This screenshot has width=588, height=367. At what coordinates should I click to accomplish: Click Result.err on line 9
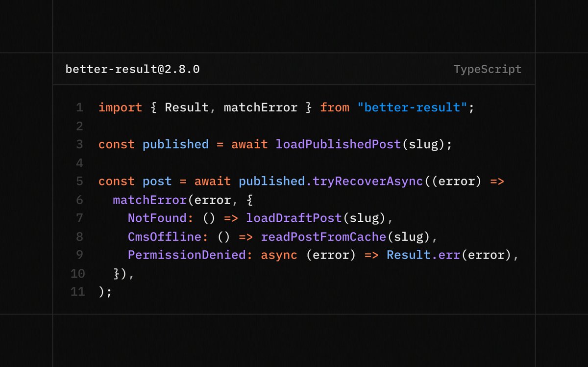tap(423, 255)
